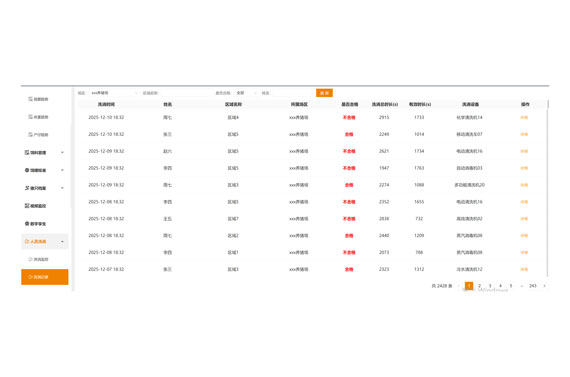
Task: Open the farm dropdown showing xxx养猪场
Action: 113,93
